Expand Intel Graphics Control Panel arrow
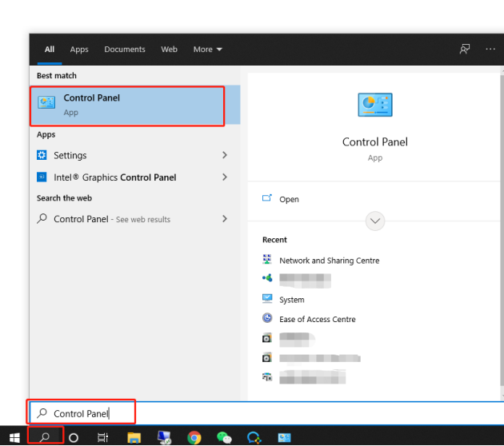 pyautogui.click(x=225, y=177)
